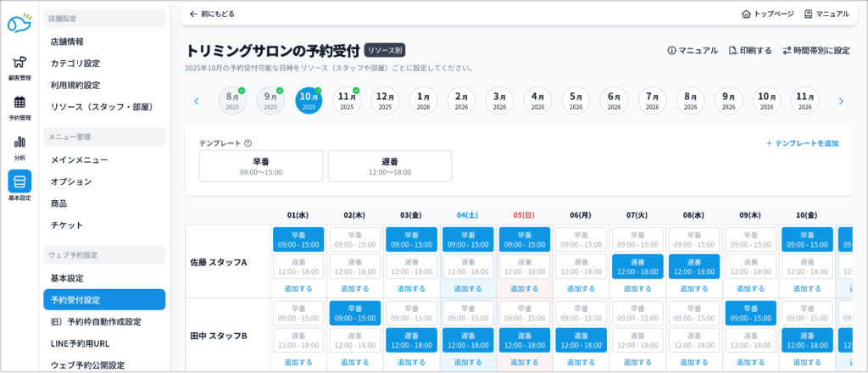Image resolution: width=868 pixels, height=373 pixels.
Task: Toggle 早番 shift for 佐藤 on 02(木)
Action: 354,239
